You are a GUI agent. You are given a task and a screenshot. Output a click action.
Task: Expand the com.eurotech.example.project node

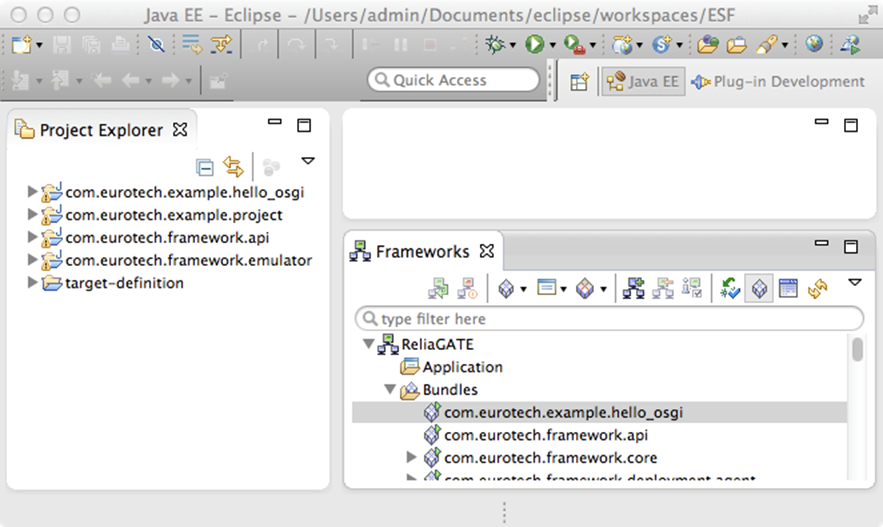click(x=32, y=215)
